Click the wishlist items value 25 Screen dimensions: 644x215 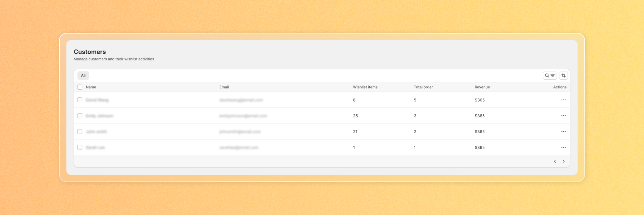point(355,116)
